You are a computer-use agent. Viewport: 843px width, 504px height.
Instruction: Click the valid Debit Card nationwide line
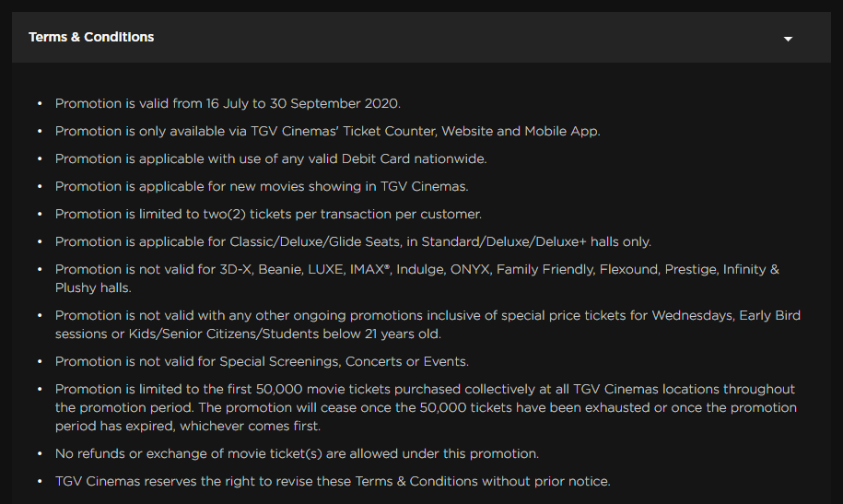point(271,158)
